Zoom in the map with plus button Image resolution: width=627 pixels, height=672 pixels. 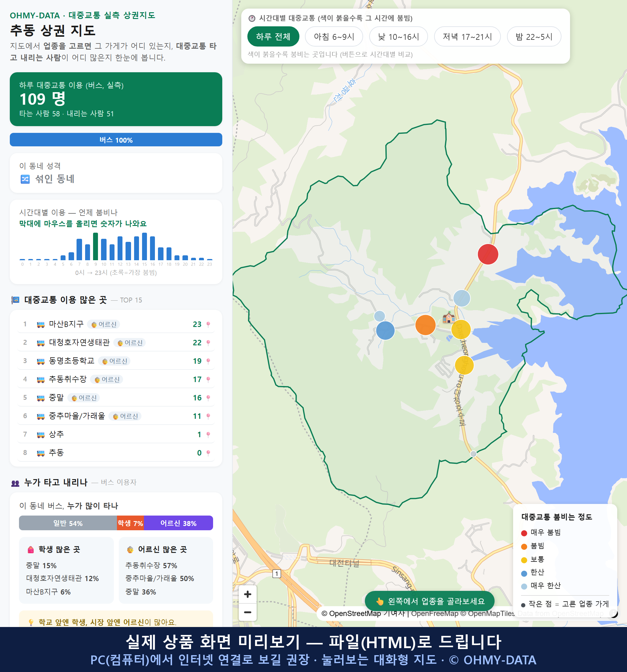click(x=247, y=594)
